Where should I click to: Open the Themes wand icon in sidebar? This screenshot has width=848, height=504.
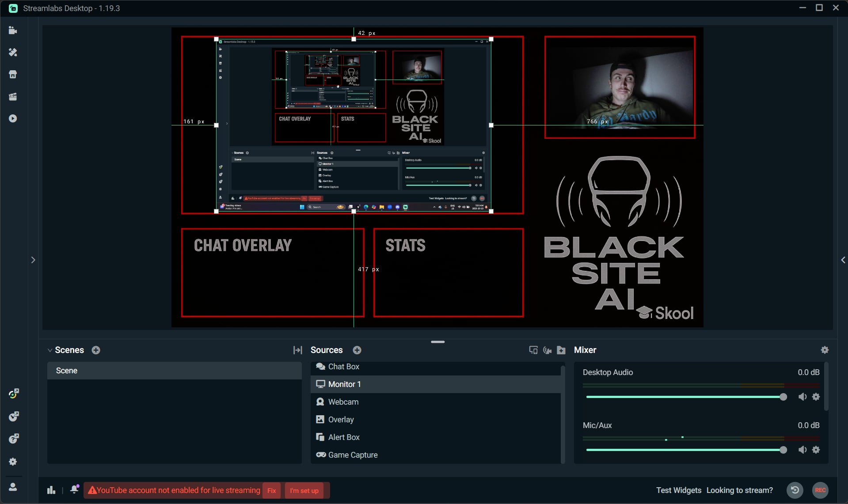13,52
